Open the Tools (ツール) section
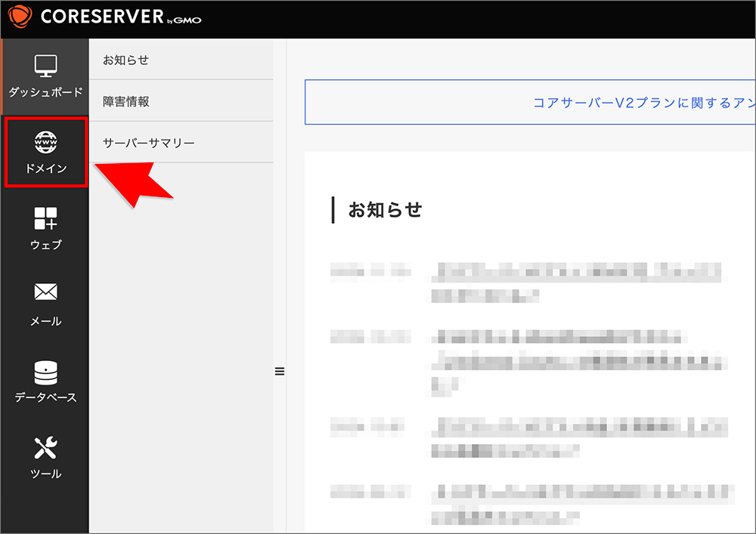 [x=45, y=458]
